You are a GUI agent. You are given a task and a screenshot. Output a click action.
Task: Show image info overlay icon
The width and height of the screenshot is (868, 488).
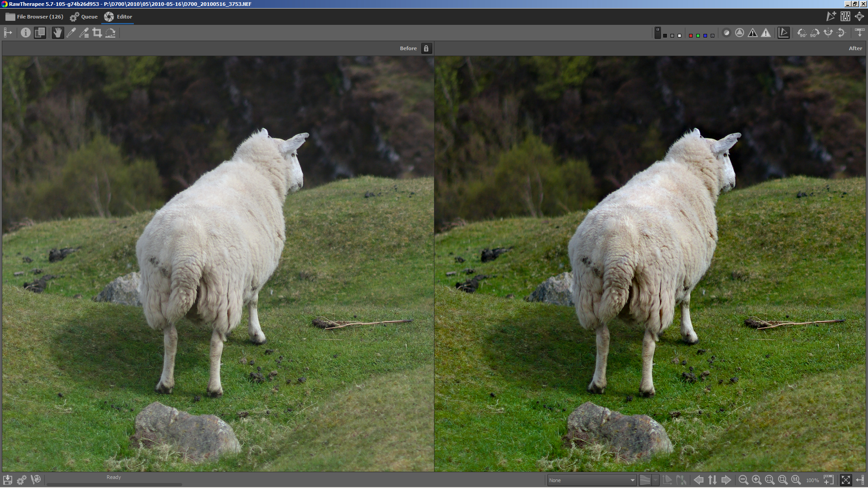26,33
